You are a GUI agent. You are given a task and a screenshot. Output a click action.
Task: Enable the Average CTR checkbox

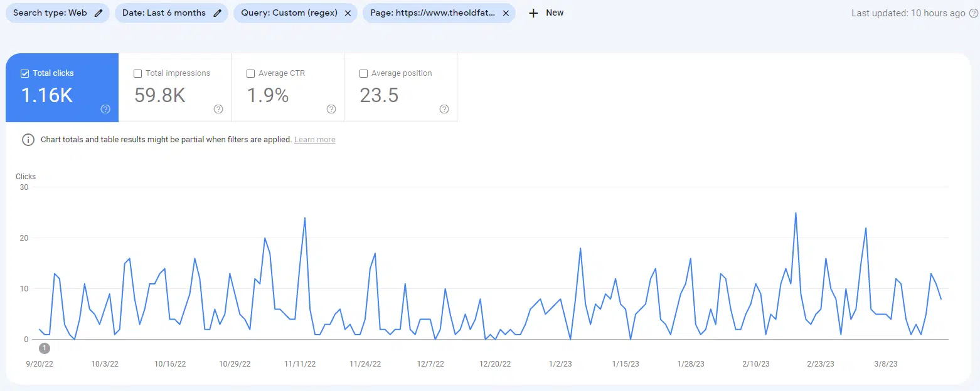click(251, 73)
